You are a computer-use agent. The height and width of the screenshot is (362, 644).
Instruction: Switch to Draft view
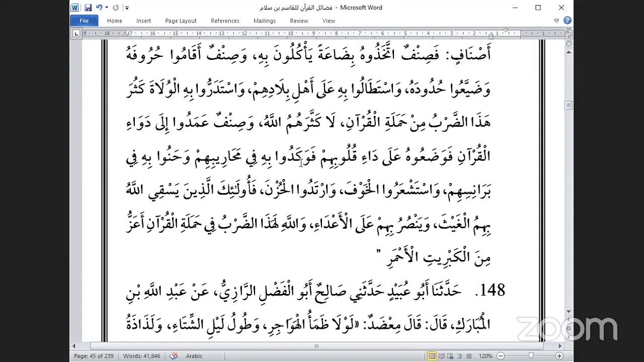(468, 356)
